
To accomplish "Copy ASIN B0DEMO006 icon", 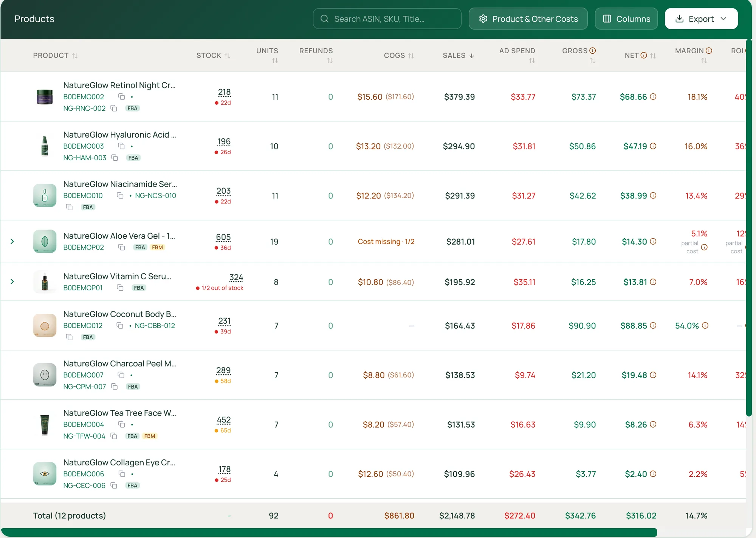I will 122,474.
